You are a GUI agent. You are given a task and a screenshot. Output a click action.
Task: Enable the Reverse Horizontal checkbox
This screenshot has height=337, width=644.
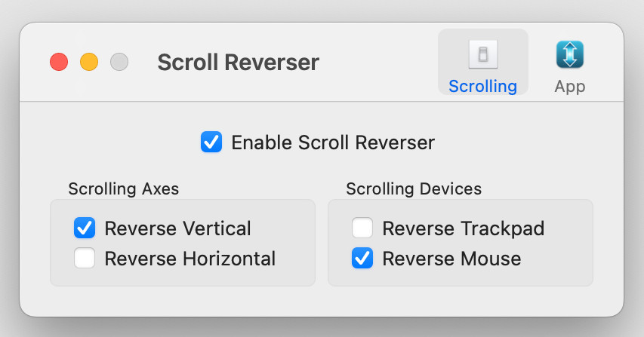[x=85, y=259]
